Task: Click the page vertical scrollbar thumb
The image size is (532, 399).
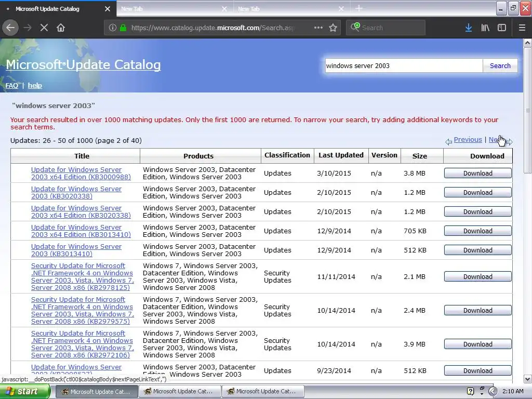Action: (x=528, y=110)
